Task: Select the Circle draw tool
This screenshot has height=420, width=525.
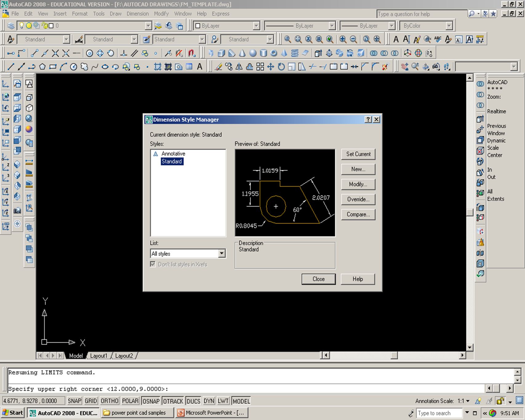Action: [74, 66]
